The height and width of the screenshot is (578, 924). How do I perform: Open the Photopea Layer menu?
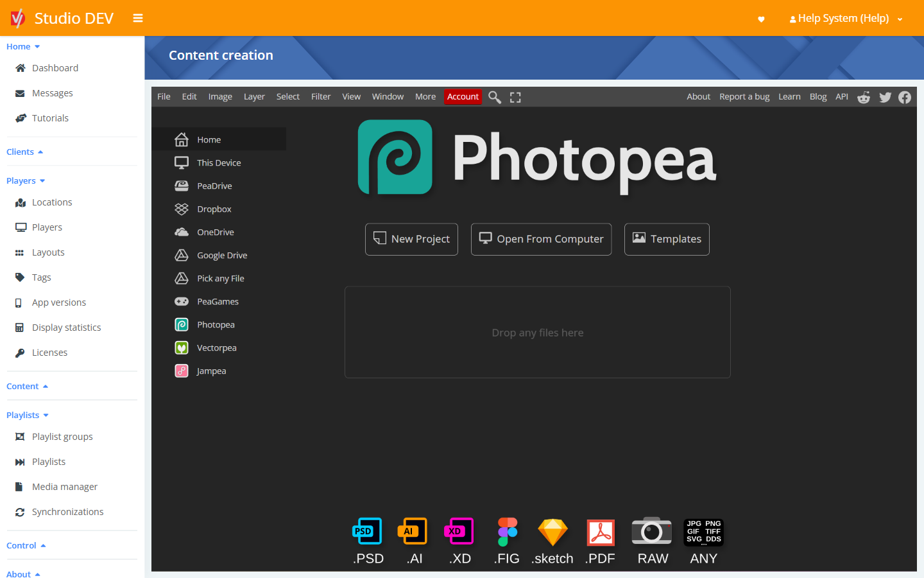(254, 96)
